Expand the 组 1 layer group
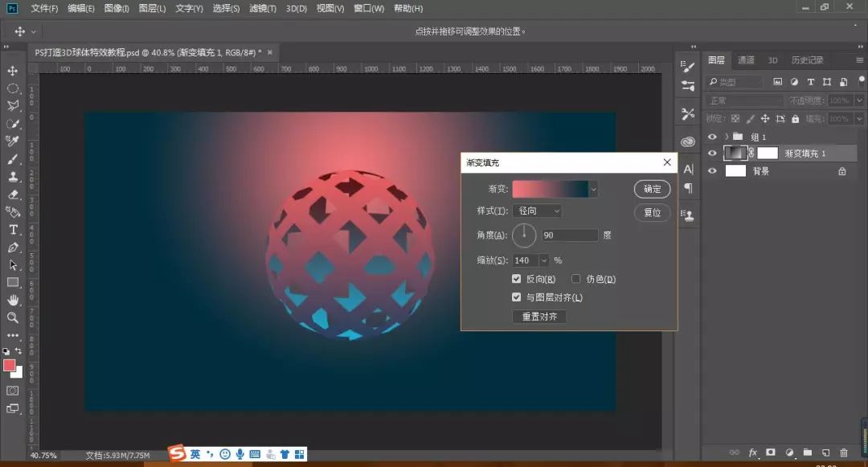 click(x=727, y=137)
